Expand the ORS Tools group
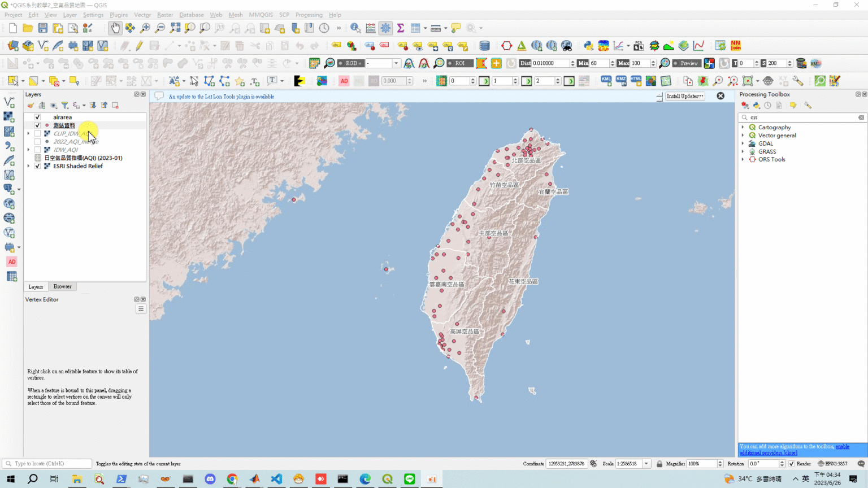 click(744, 159)
